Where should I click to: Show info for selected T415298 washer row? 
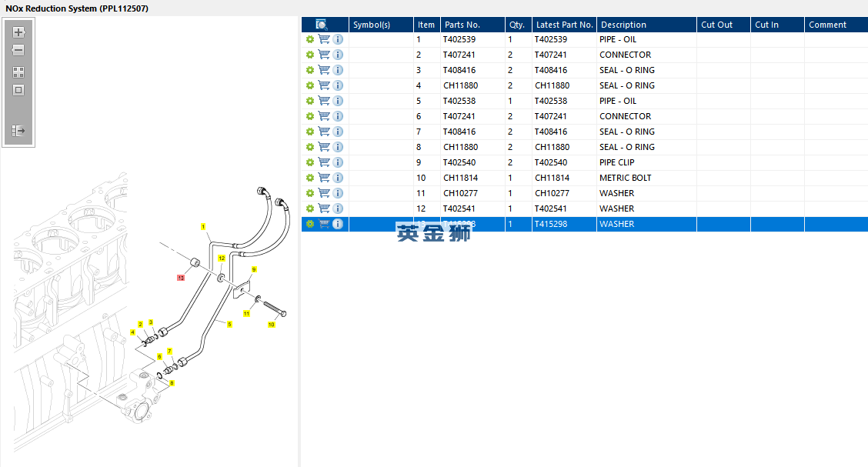tap(338, 224)
